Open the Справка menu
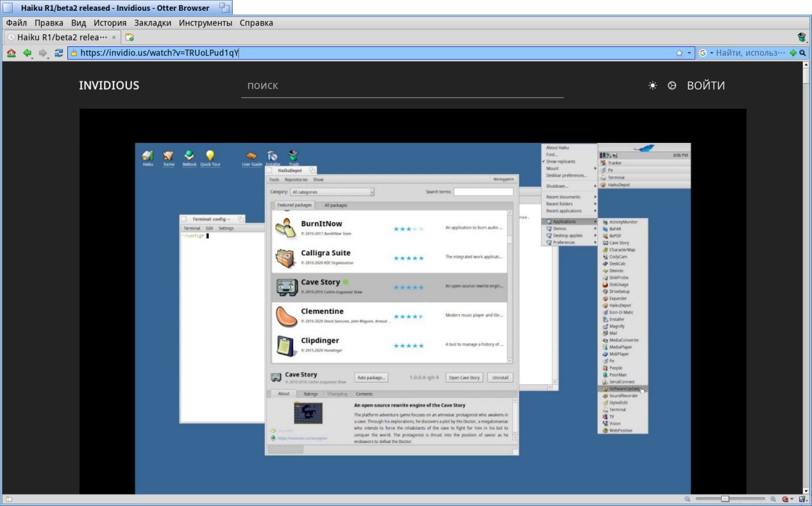Screen dimensions: 812x506 (256, 23)
